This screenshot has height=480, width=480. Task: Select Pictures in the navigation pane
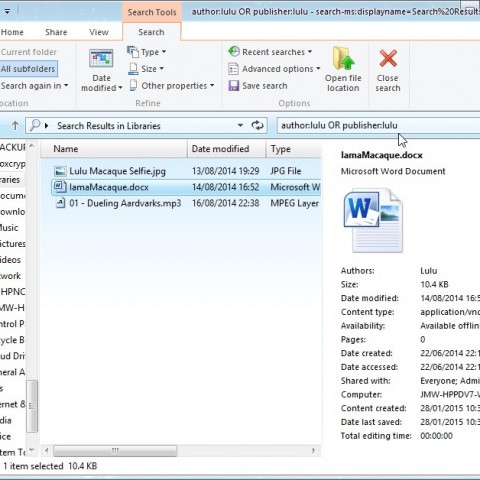click(x=12, y=244)
